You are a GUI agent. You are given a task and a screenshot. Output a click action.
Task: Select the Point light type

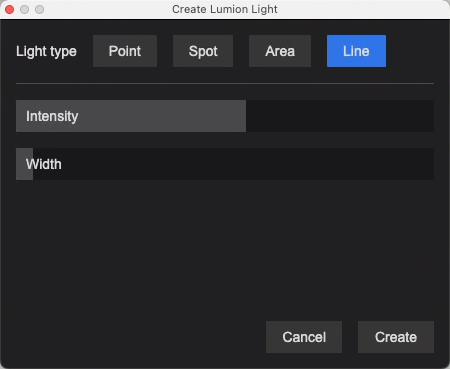click(125, 51)
